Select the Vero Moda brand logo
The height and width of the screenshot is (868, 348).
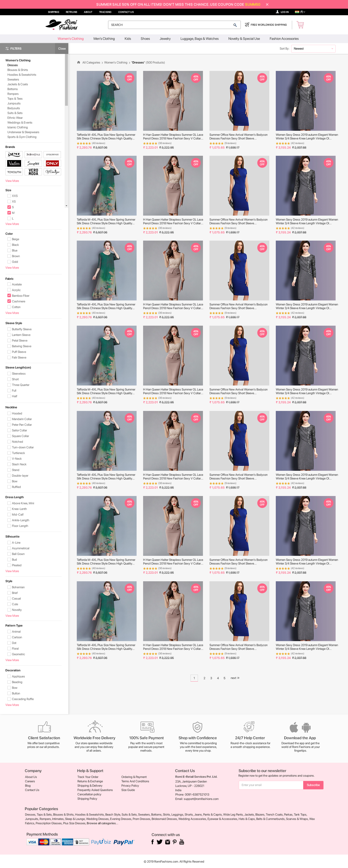(x=33, y=172)
